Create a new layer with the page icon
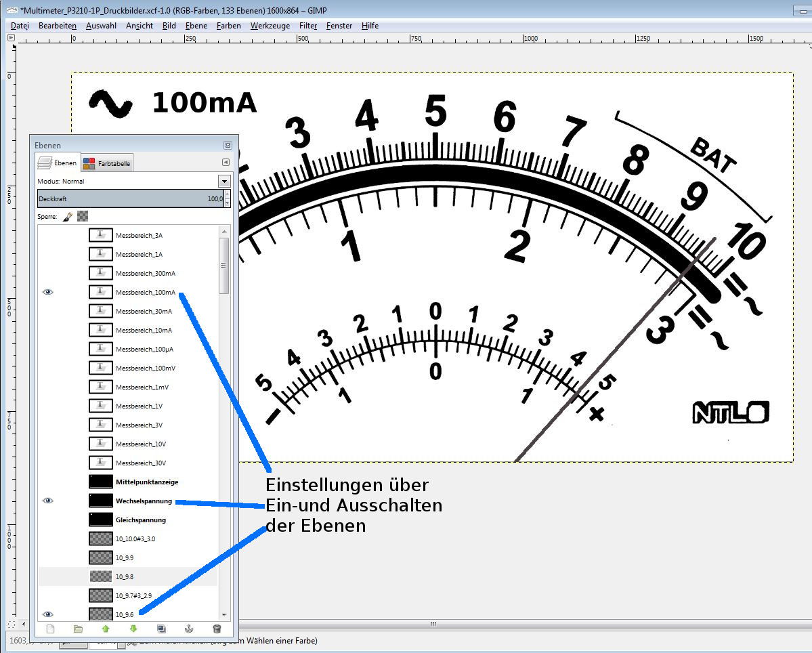Viewport: 812px width, 653px height. [50, 629]
